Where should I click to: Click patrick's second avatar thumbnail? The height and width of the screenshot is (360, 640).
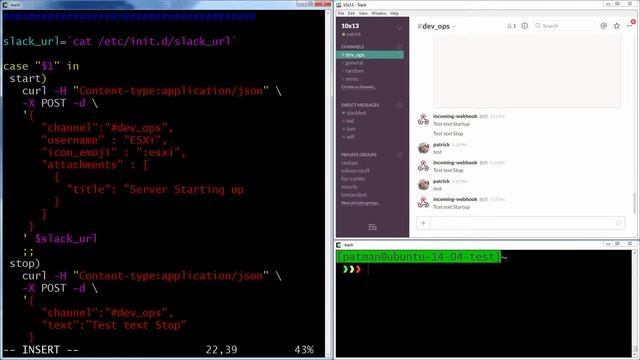[423, 184]
